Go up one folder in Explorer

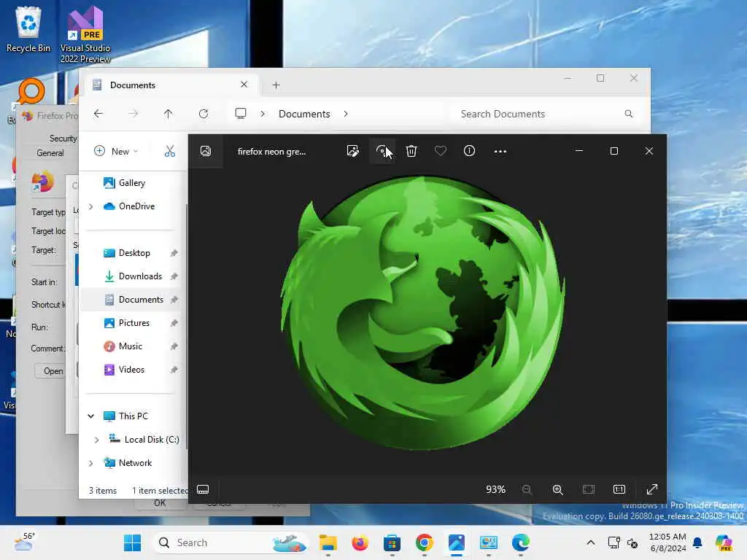click(x=169, y=114)
